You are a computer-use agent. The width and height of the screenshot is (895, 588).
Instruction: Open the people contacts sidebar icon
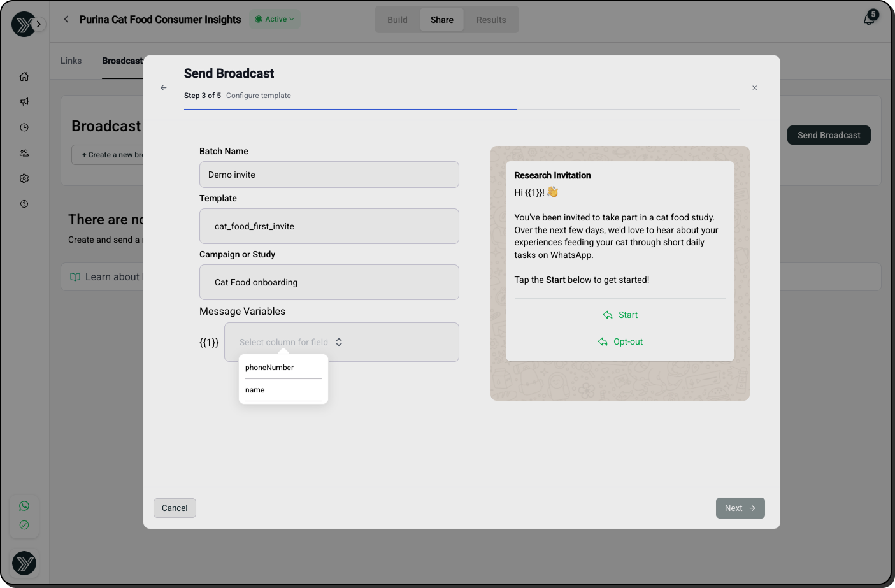pyautogui.click(x=24, y=153)
